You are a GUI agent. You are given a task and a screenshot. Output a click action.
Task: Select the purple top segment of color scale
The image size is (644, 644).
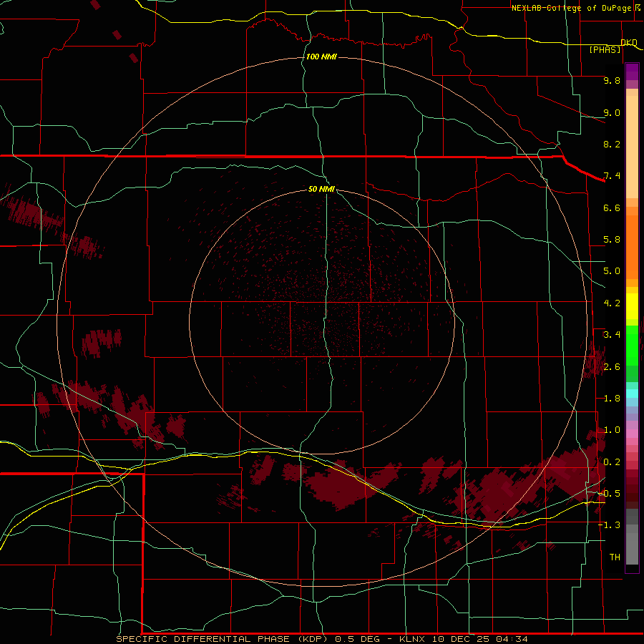coord(632,72)
